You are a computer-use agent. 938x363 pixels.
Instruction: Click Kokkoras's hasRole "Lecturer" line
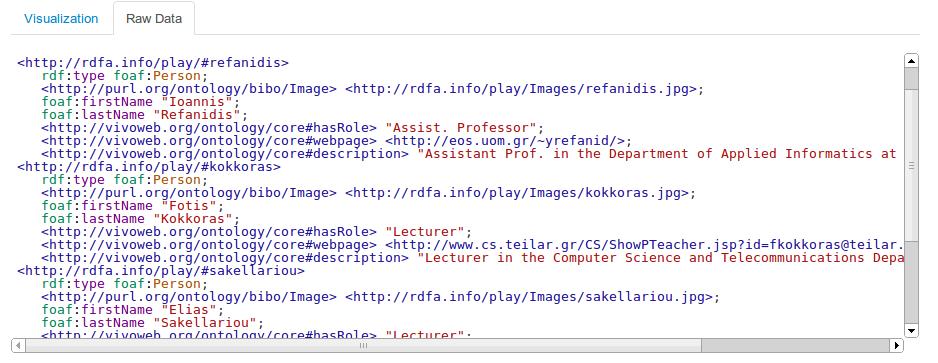click(x=257, y=232)
